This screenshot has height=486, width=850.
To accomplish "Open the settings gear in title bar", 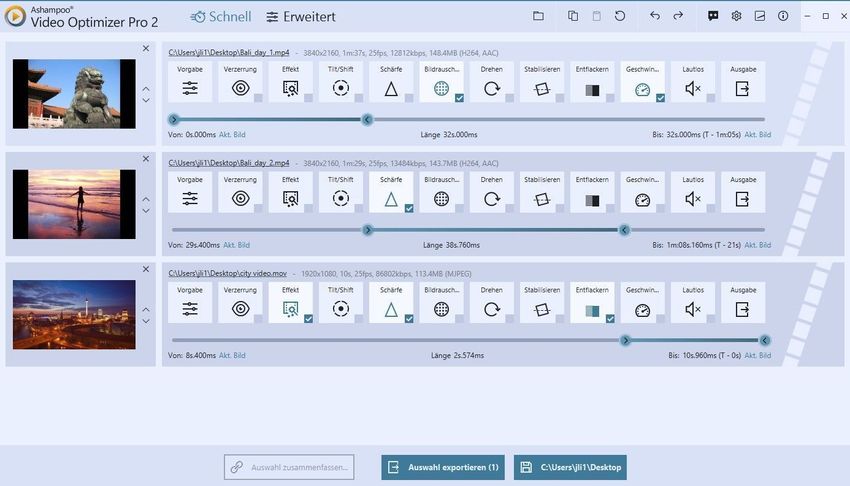I will tap(736, 16).
